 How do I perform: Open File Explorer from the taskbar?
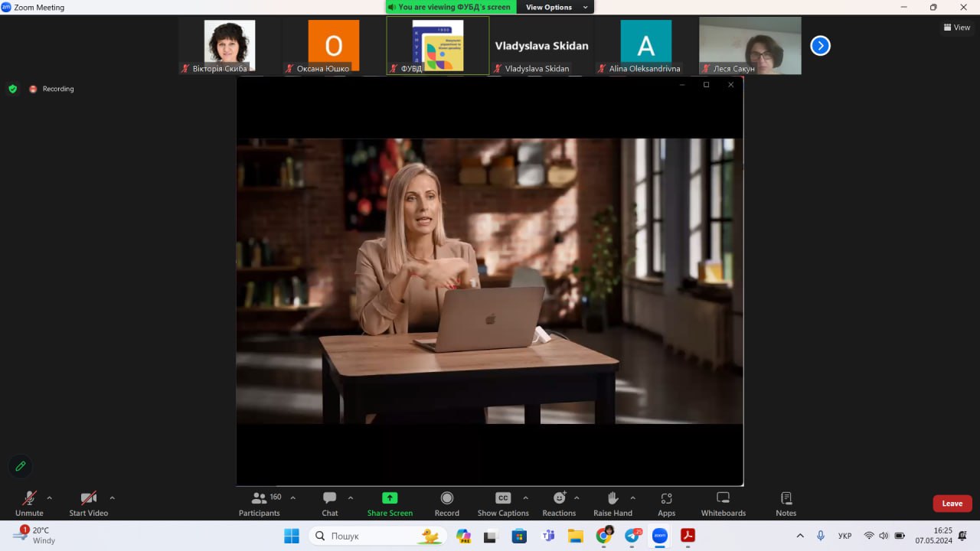[575, 536]
